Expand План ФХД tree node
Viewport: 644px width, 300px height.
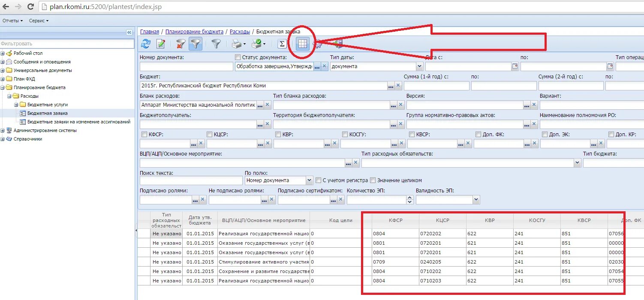3,79
